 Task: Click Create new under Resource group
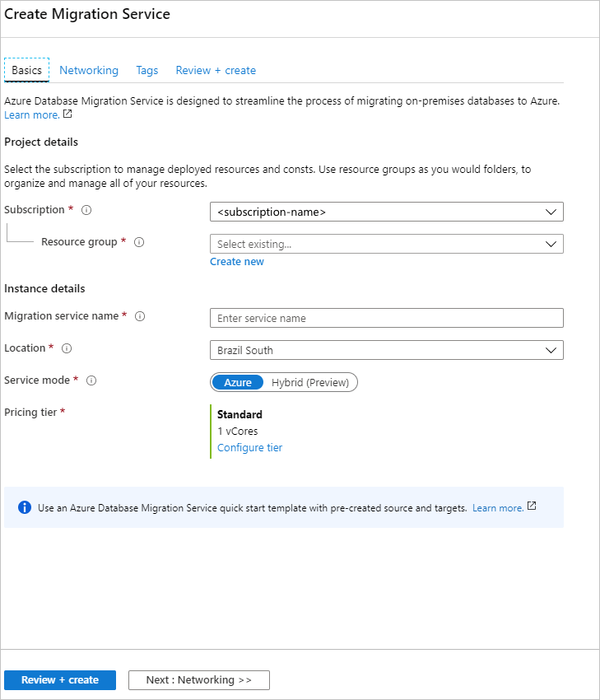236,261
